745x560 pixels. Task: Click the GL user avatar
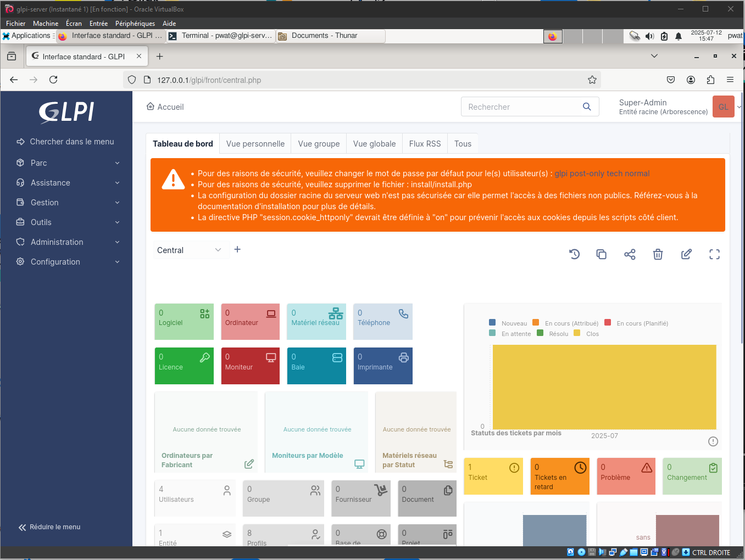click(x=723, y=107)
